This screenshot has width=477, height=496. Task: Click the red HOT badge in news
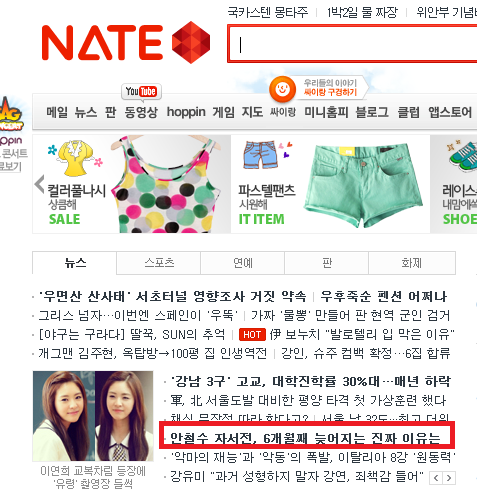(252, 334)
